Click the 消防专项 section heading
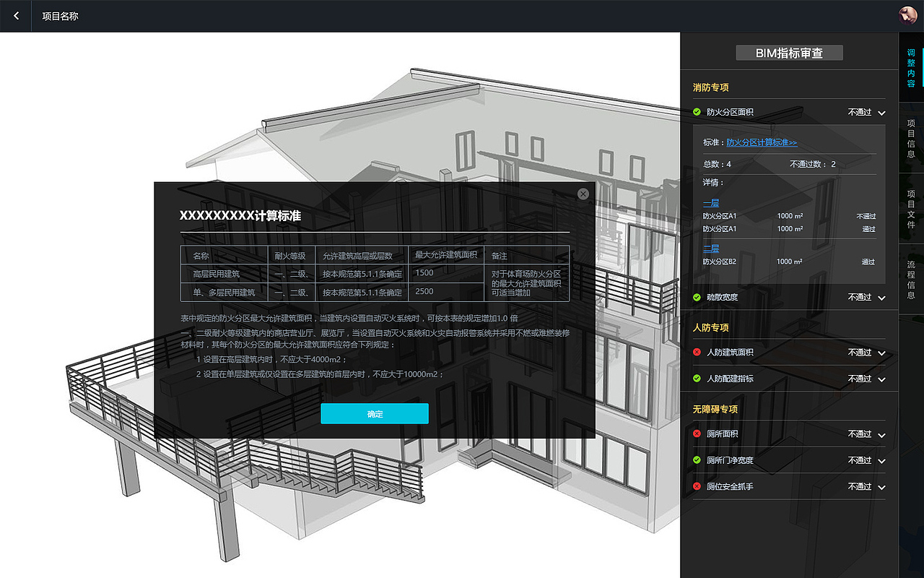This screenshot has width=924, height=578. (x=710, y=87)
